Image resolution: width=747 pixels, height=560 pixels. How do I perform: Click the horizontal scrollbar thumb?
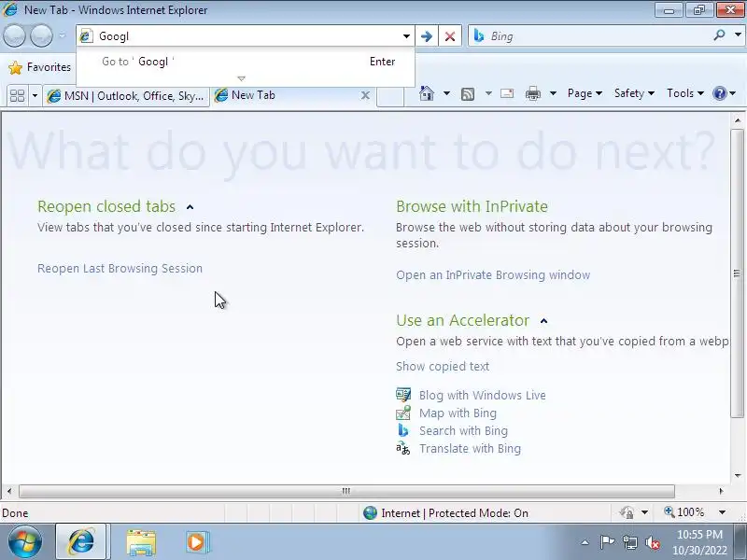point(346,491)
